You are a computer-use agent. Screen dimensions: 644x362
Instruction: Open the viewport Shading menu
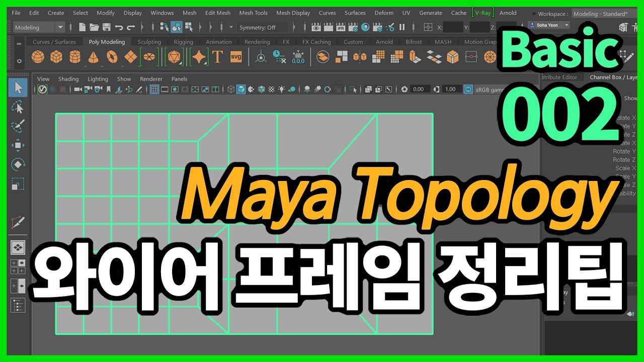click(x=68, y=79)
